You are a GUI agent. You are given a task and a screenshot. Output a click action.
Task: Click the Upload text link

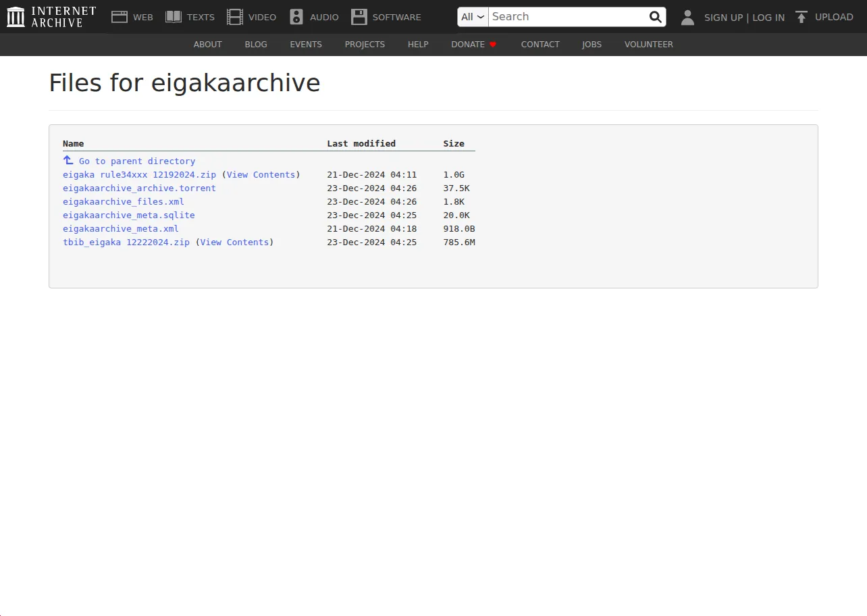834,17
